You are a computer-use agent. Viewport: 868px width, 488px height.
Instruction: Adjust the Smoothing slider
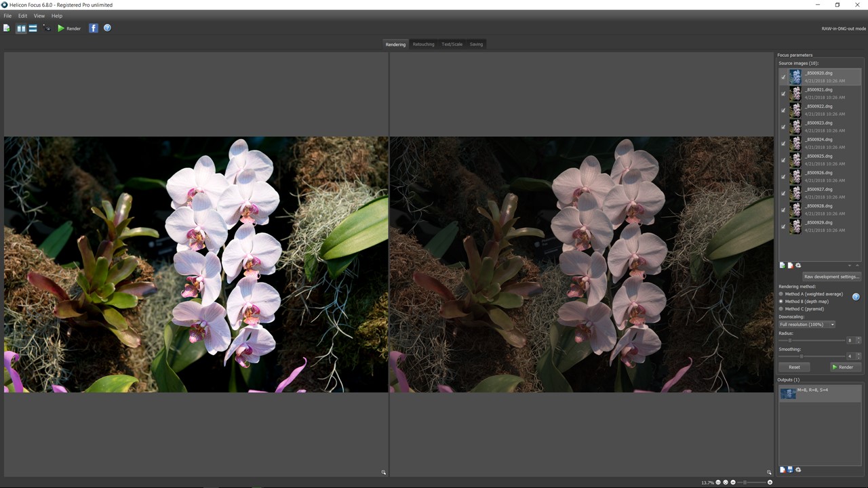(x=801, y=356)
